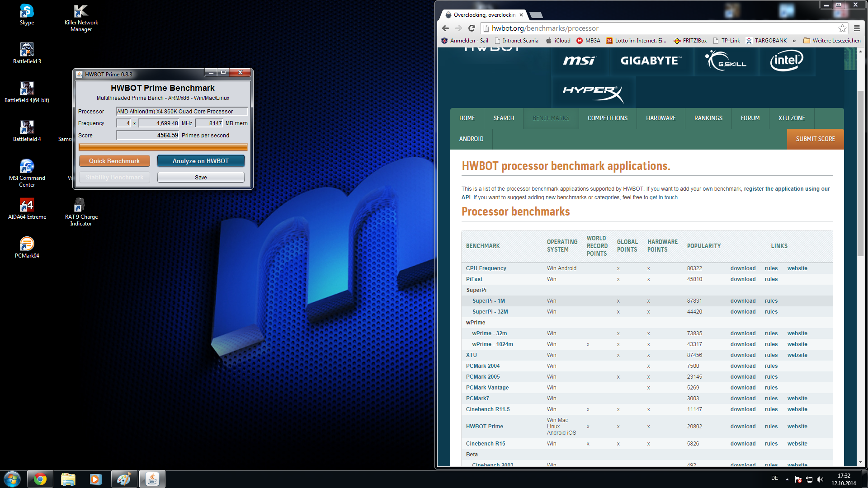Open the FRITZ!Box bookmark
868x488 pixels.
click(690, 41)
